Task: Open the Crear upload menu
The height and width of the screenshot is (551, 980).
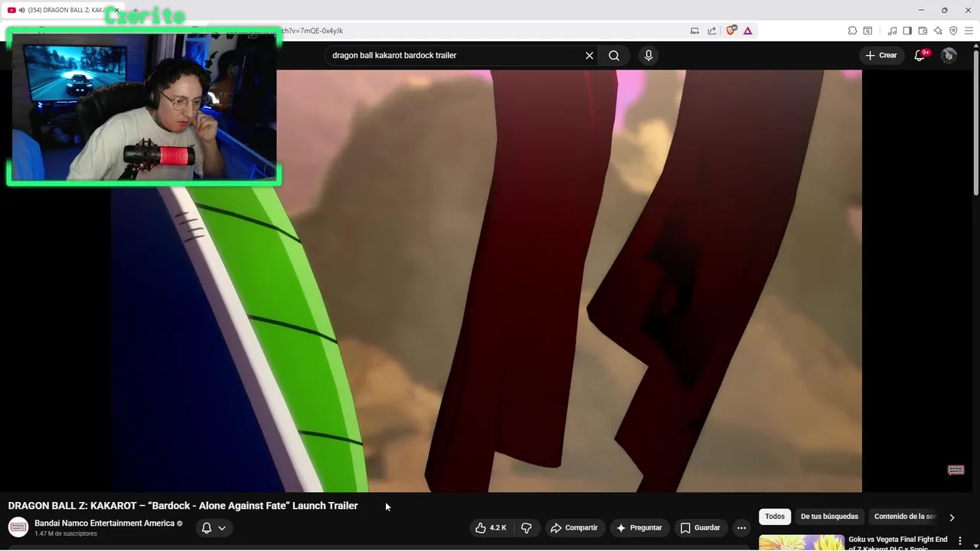Action: (881, 55)
